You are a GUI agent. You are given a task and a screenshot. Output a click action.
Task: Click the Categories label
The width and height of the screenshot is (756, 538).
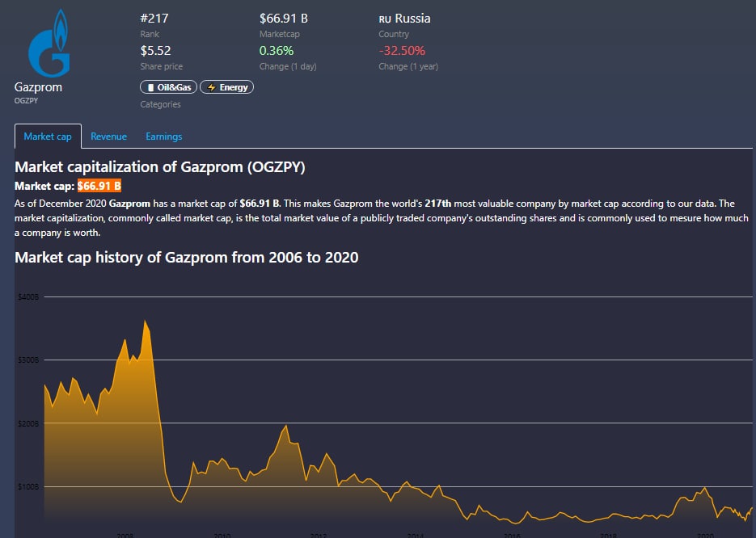point(160,104)
